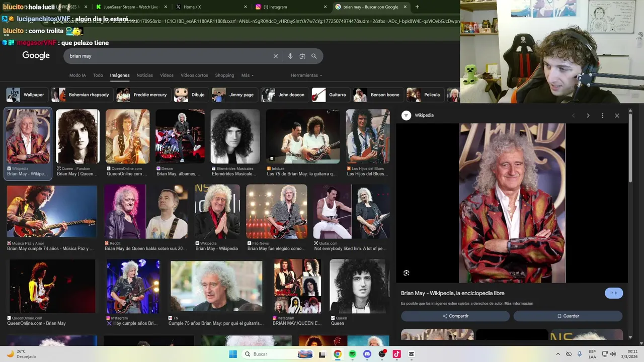
Task: Filter images by Guitarra chip
Action: pos(331,95)
